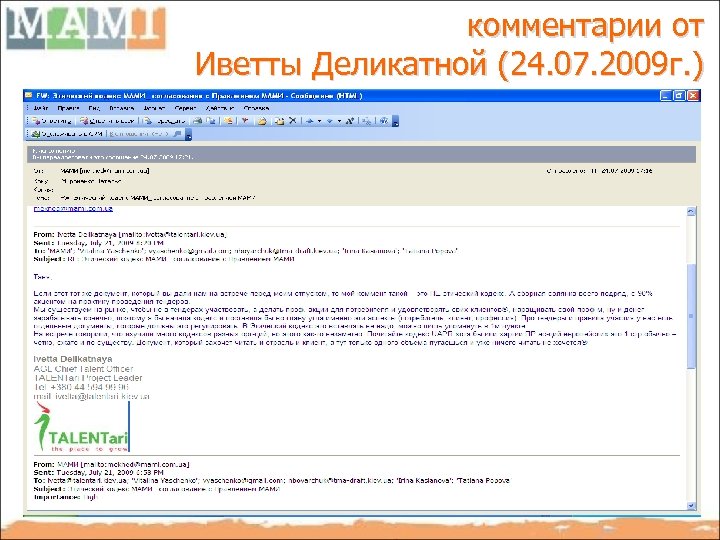Click the Reply to All toolbar button

tap(107, 121)
